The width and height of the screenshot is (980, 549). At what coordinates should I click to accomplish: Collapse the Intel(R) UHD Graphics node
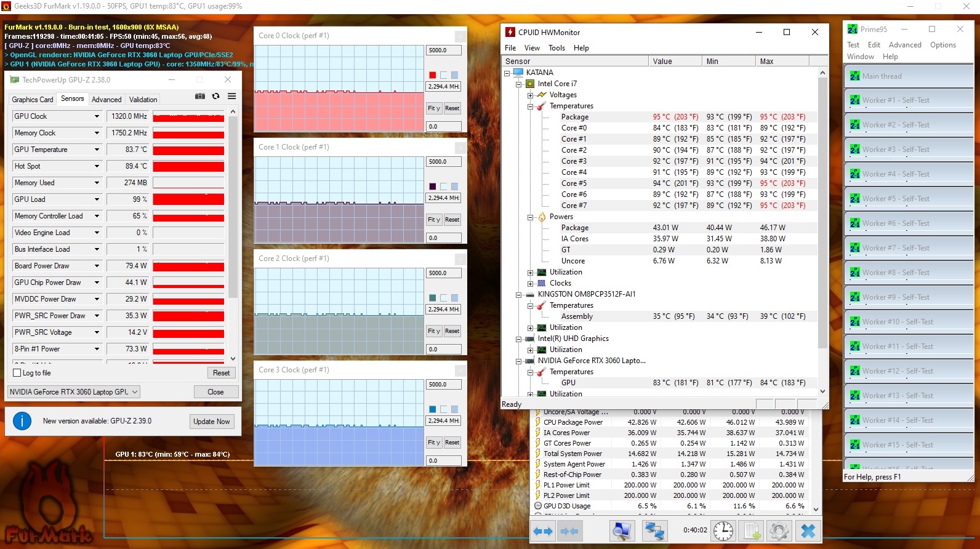[x=518, y=339]
